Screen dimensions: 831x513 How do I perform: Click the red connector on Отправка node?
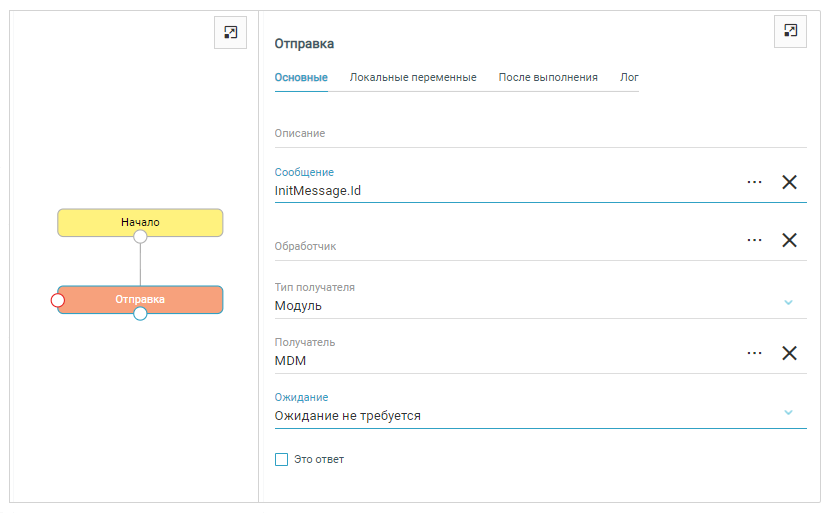(x=58, y=300)
